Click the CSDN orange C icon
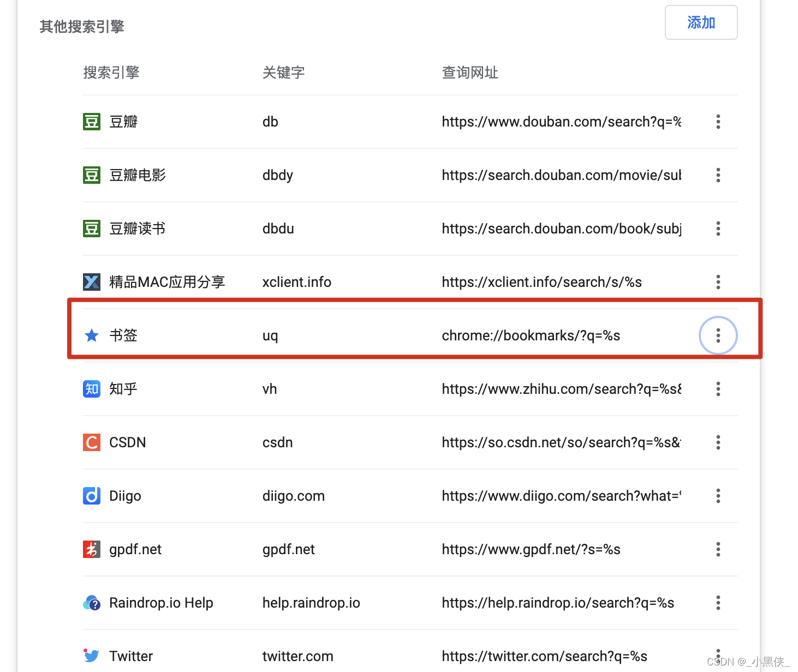 [92, 442]
